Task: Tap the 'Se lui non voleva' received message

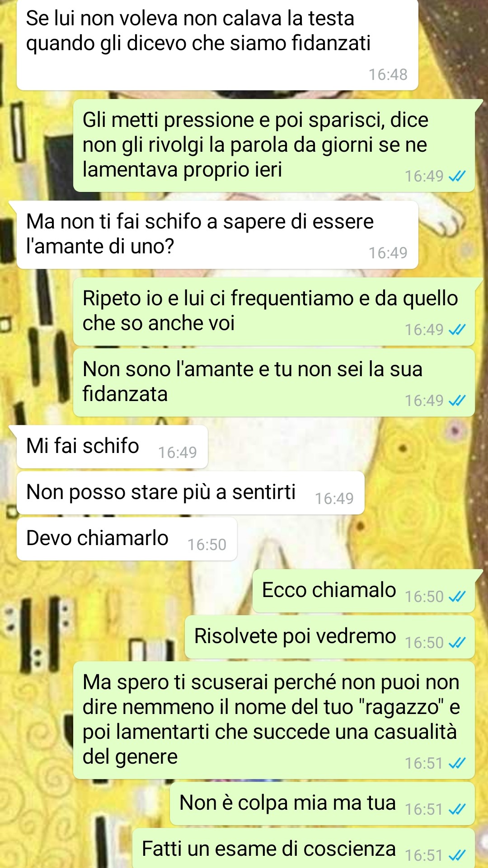Action: [217, 45]
